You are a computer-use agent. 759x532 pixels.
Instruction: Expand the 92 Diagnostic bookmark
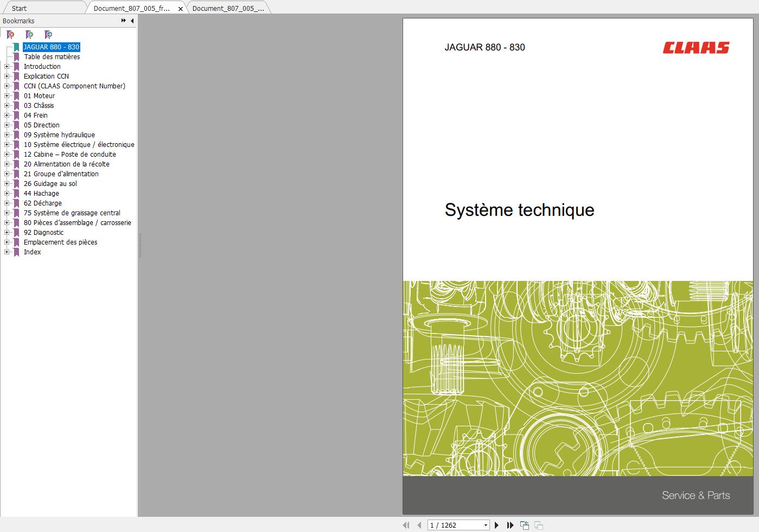(x=7, y=233)
